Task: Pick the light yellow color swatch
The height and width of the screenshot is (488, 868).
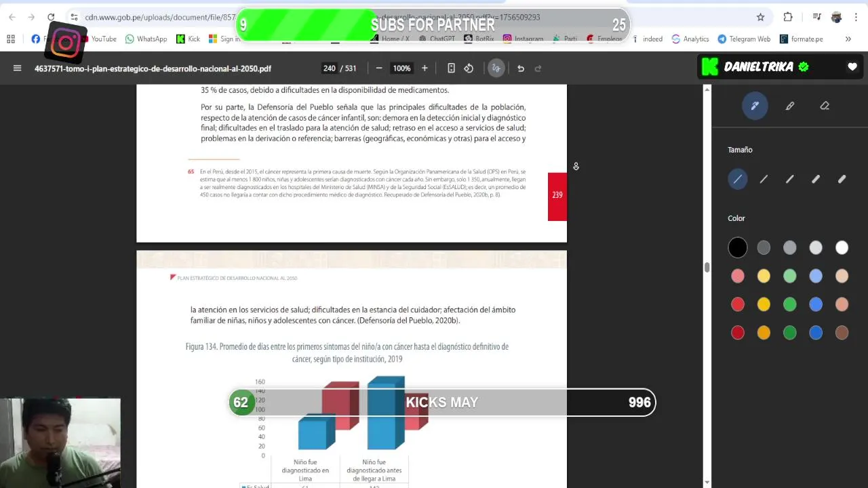Action: pos(764,277)
